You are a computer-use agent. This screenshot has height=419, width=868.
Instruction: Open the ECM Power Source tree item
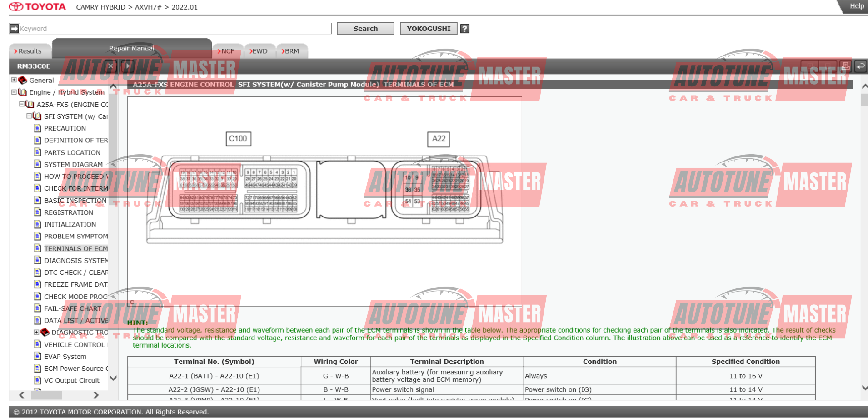(76, 369)
